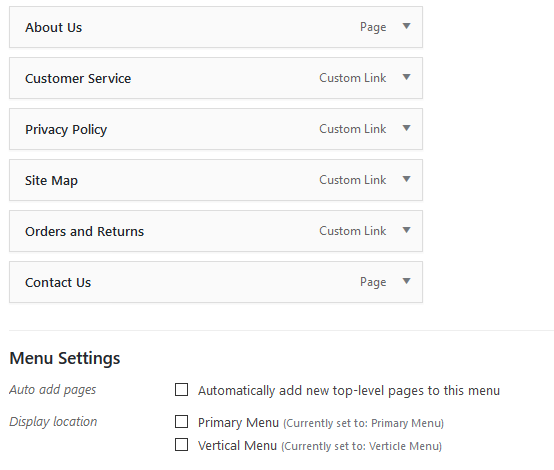Screen dimensions: 554x470
Task: Expand the Site Map item arrow
Action: click(x=406, y=179)
